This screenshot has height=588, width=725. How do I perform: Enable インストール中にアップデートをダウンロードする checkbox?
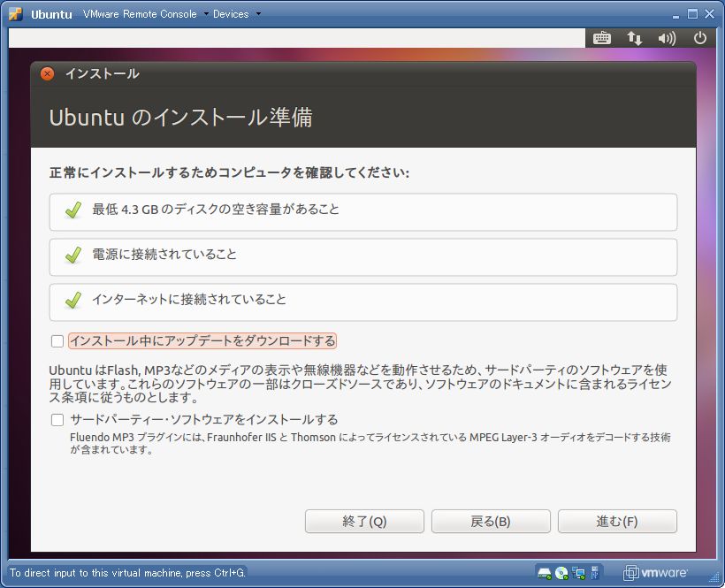pos(57,341)
